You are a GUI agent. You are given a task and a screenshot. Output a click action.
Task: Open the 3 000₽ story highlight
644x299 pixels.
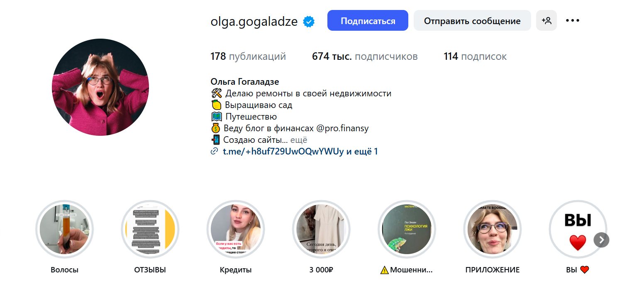(x=321, y=229)
